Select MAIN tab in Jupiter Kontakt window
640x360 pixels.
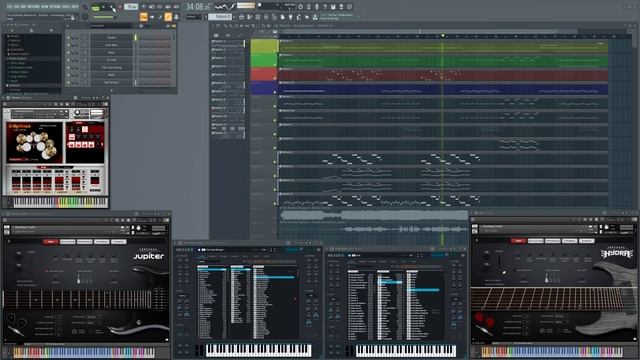pos(51,242)
